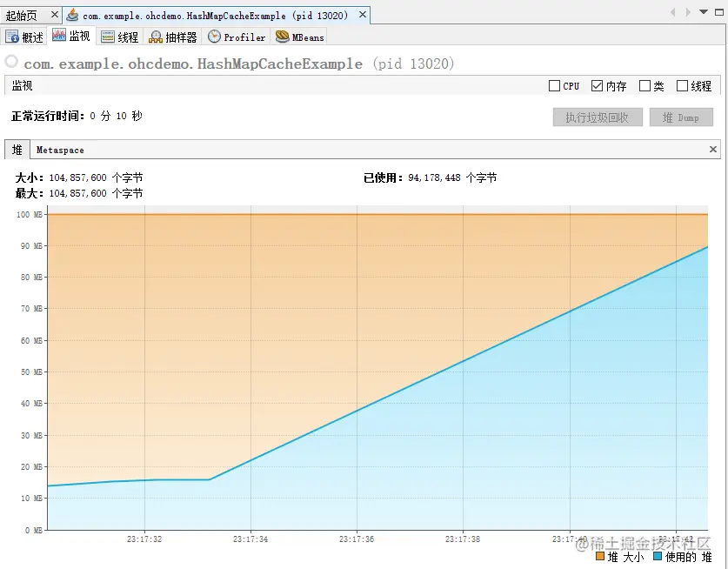Maximize the editor window icon
728x569 pixels.
pyautogui.click(x=719, y=12)
